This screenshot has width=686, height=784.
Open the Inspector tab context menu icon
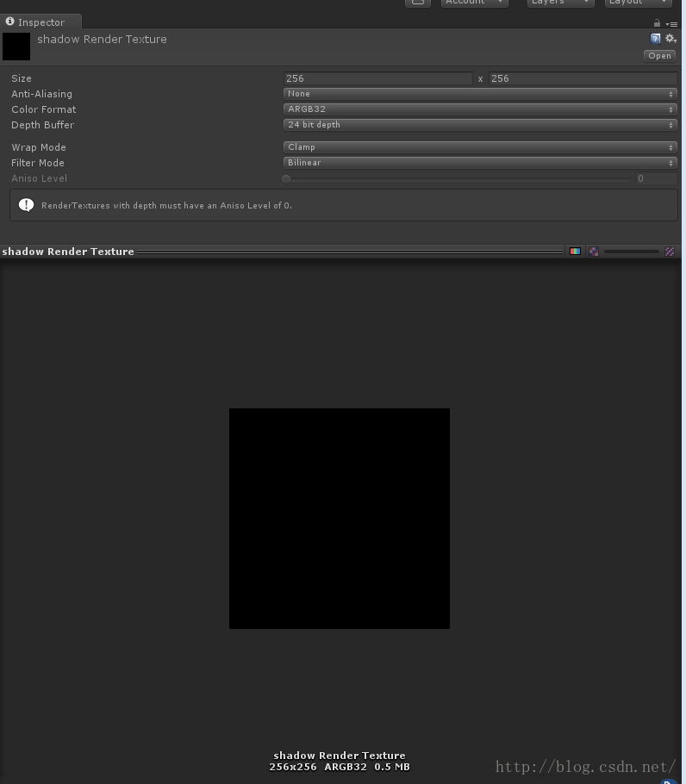671,24
